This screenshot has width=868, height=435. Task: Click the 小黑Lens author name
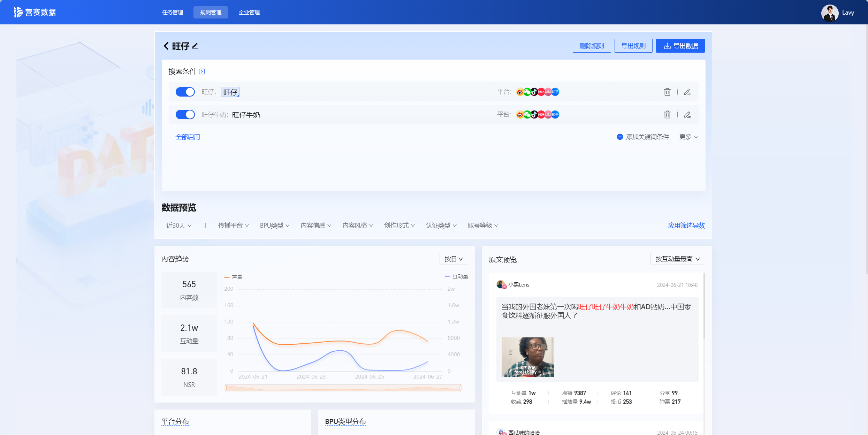coord(519,284)
